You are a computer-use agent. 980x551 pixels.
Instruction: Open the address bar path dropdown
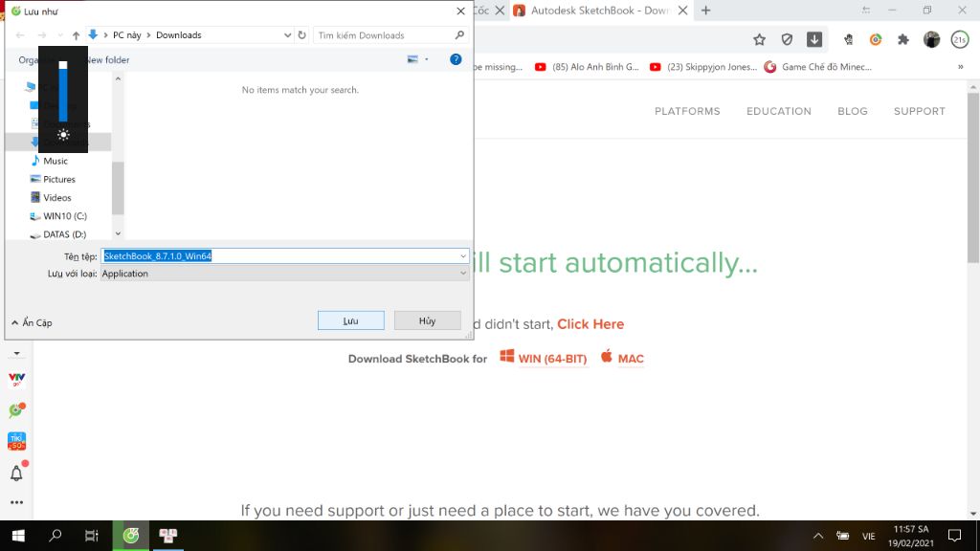(x=287, y=35)
